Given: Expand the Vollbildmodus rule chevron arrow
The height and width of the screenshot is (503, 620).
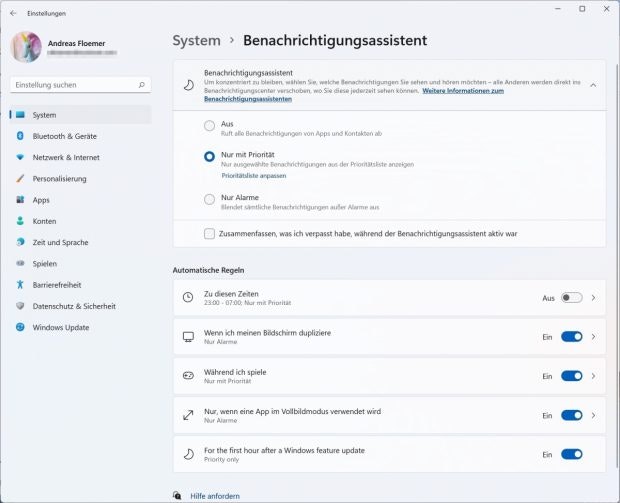Looking at the screenshot, I should pyautogui.click(x=593, y=415).
